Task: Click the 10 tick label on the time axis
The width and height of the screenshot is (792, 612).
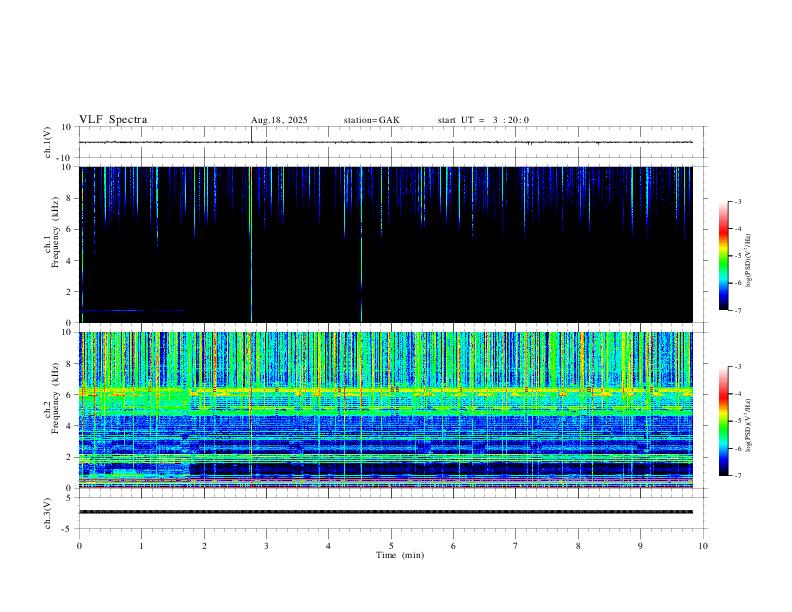Action: coord(703,546)
